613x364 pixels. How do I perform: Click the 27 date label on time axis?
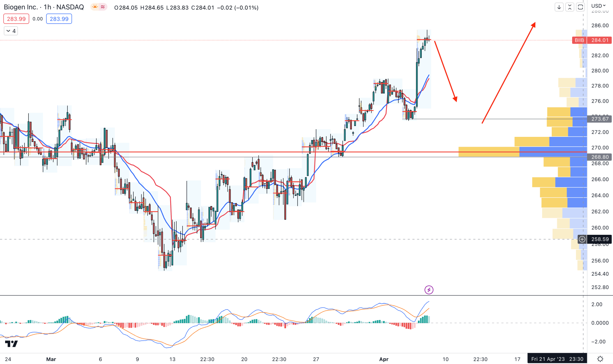click(x=316, y=359)
